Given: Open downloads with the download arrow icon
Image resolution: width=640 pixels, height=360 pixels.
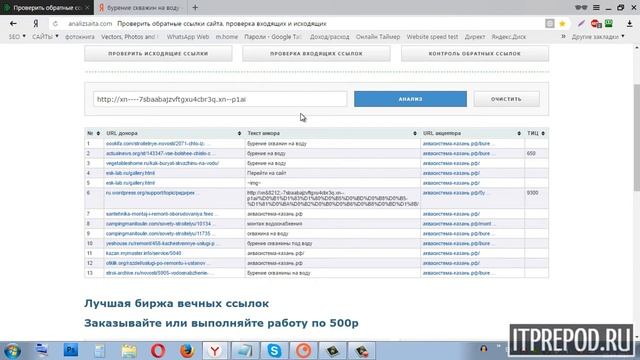Looking at the screenshot, I should (629, 24).
